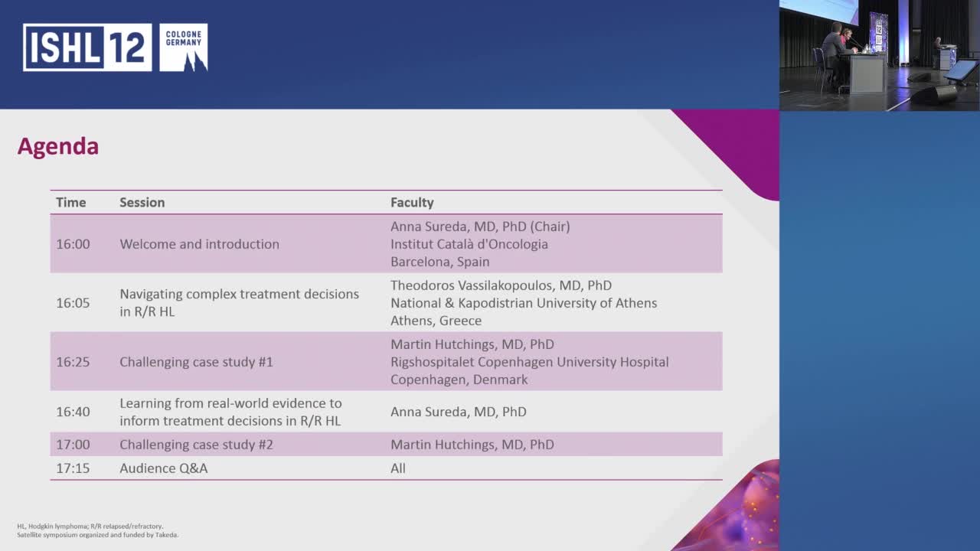Open the speaker video feed thumbnail

(x=879, y=54)
